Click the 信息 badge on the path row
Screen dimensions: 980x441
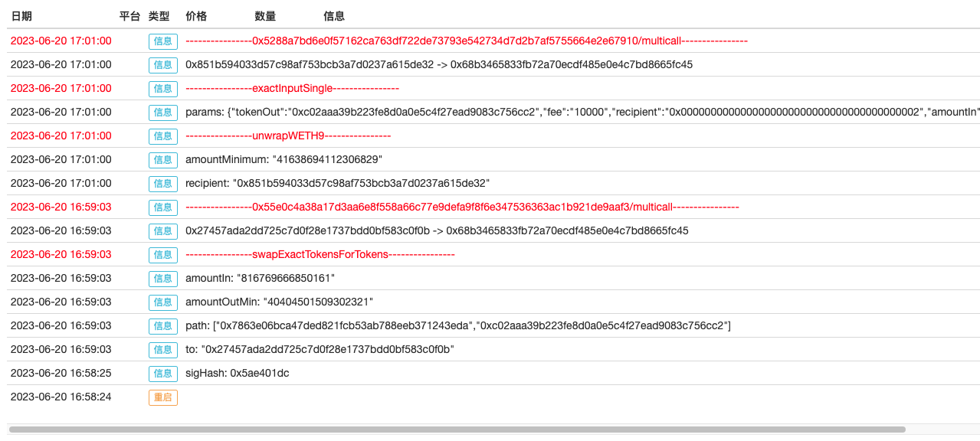tap(162, 326)
